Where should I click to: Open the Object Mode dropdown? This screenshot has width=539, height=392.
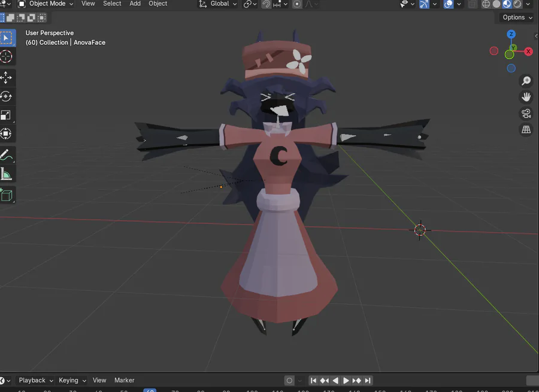pyautogui.click(x=46, y=4)
